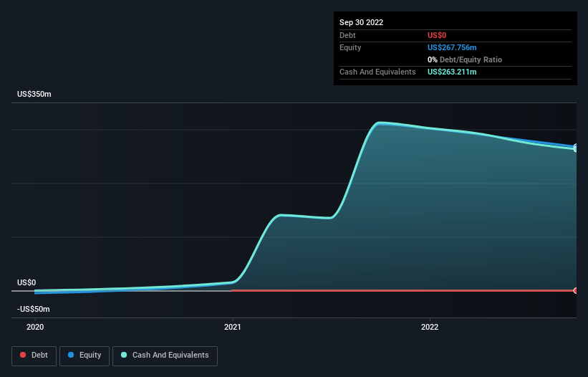Viewport: 588px width, 377px height.
Task: Click the US$0 y-axis label
Action: tap(26, 282)
